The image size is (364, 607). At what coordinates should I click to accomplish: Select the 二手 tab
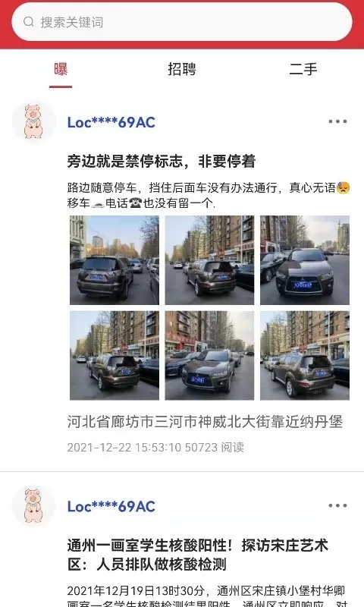[x=303, y=69]
